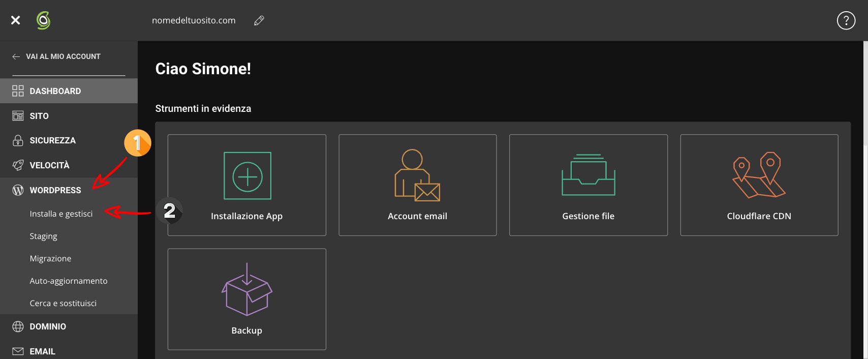The height and width of the screenshot is (359, 868).
Task: Open help question mark icon
Action: pyautogui.click(x=846, y=20)
